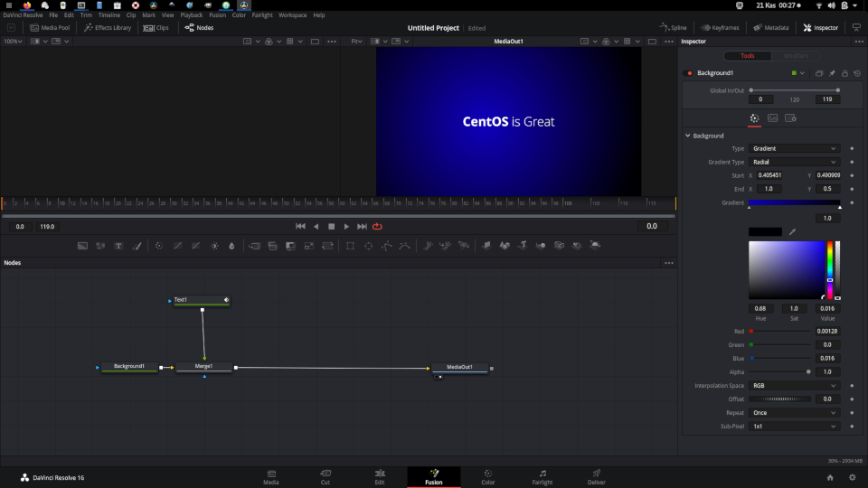Add a Renderer 3D node from toolbar
The image size is (868, 488).
point(595,245)
